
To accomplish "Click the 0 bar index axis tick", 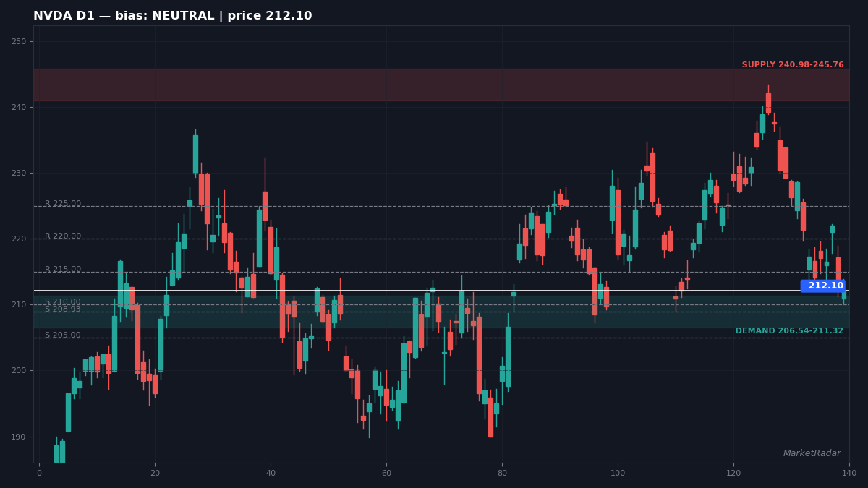I will coord(39,473).
